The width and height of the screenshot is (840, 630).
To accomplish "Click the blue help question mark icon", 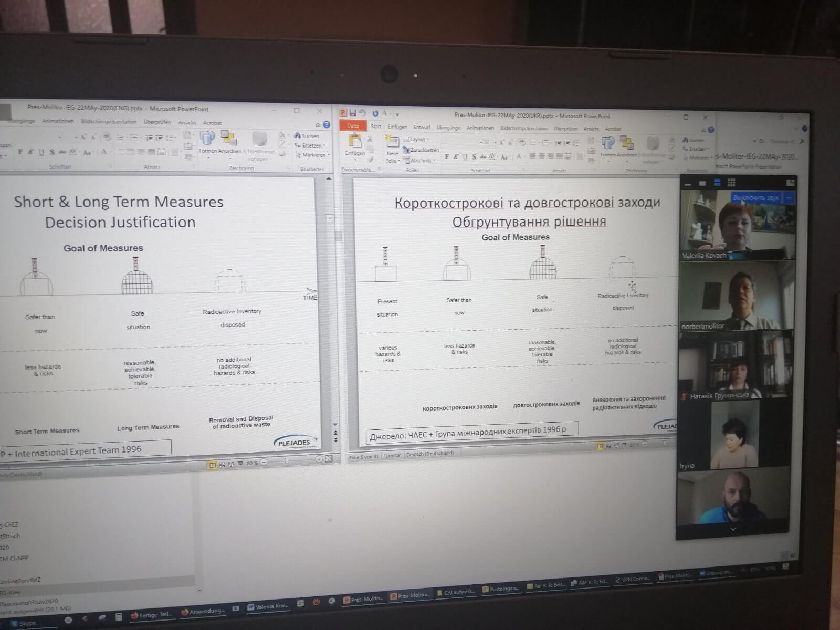I will click(x=327, y=125).
